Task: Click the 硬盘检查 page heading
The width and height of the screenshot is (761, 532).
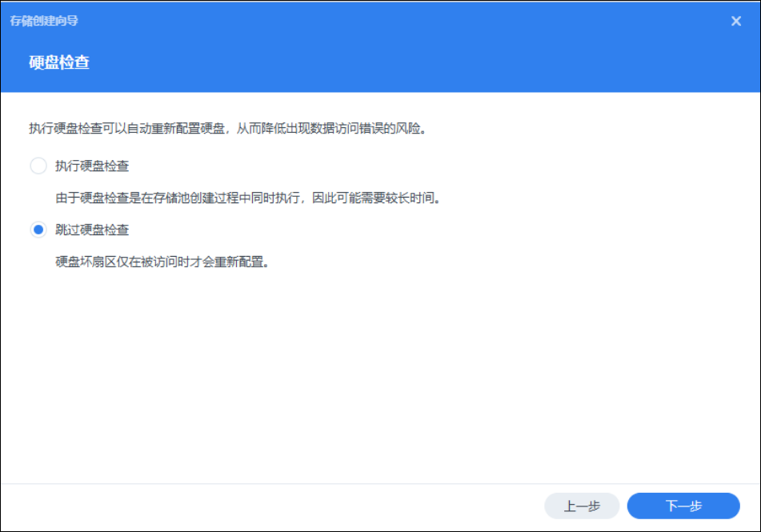Action: click(x=59, y=62)
